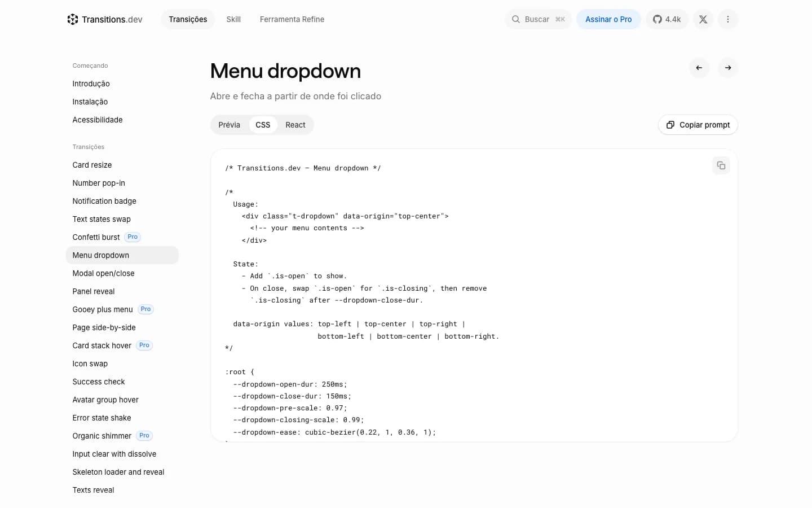Go to the next transition arrow

click(x=728, y=68)
